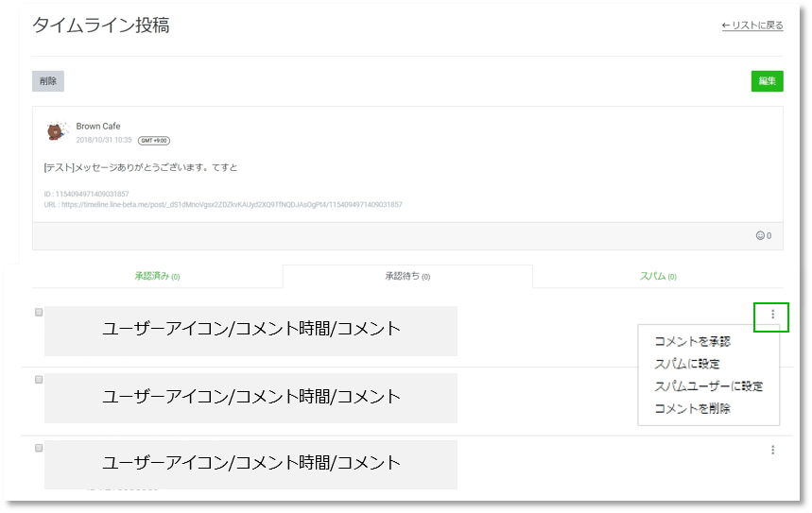Click the green 編集 button
This screenshot has width=812, height=513.
[767, 81]
